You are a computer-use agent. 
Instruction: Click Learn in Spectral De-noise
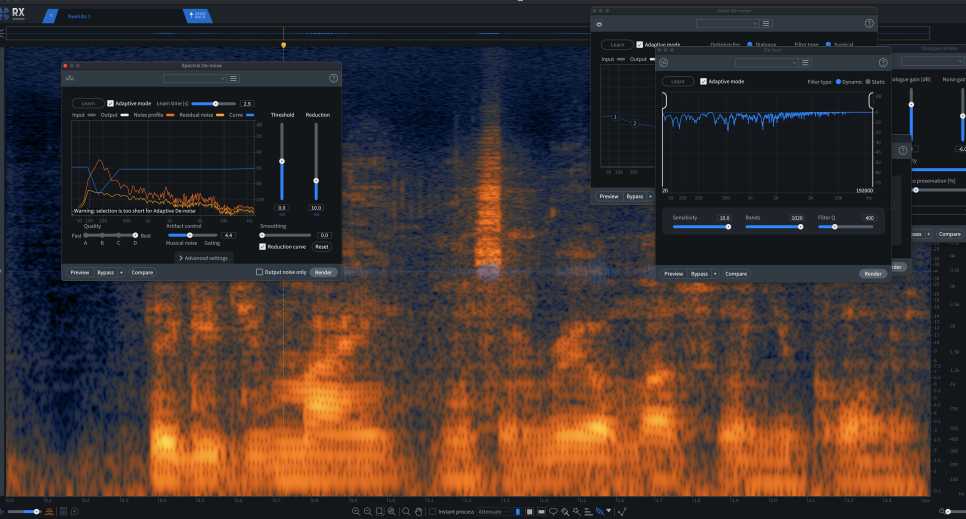pyautogui.click(x=88, y=104)
